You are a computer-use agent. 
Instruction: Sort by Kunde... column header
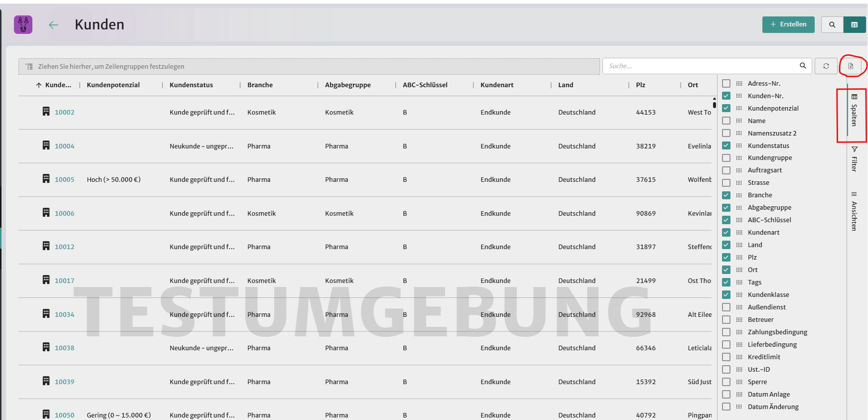pyautogui.click(x=58, y=85)
